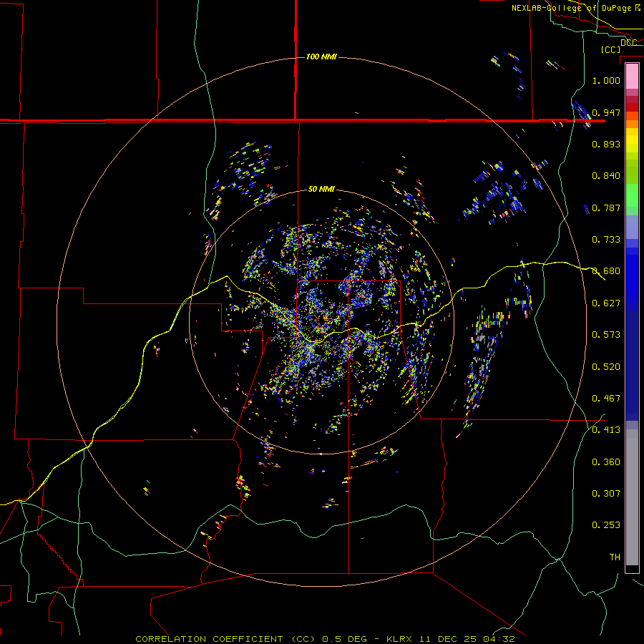The width and height of the screenshot is (644, 644).
Task: Click the 0.947 scale value
Action: (x=606, y=112)
